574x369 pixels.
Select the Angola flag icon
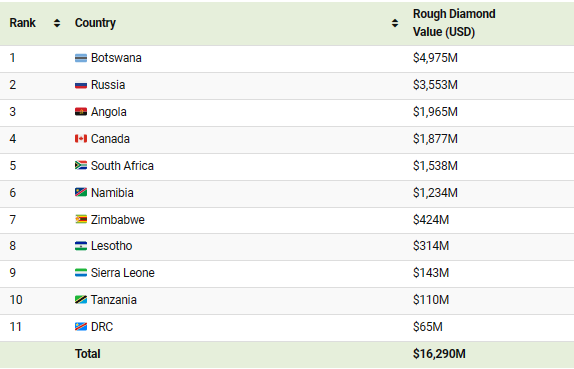tap(81, 112)
